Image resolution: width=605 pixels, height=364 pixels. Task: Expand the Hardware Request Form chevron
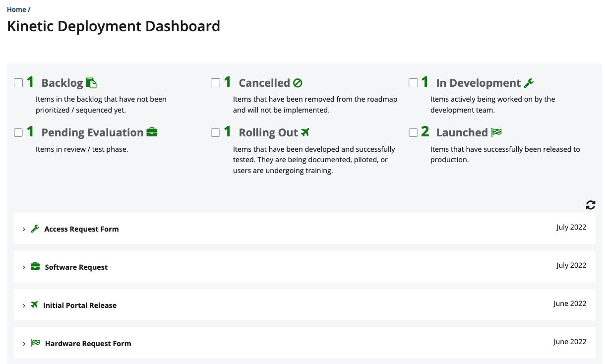pyautogui.click(x=24, y=344)
